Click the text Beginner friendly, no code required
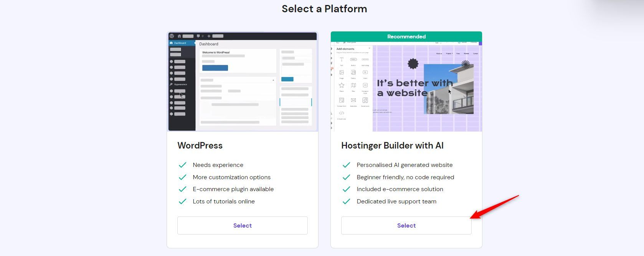Image resolution: width=644 pixels, height=256 pixels. [x=405, y=177]
